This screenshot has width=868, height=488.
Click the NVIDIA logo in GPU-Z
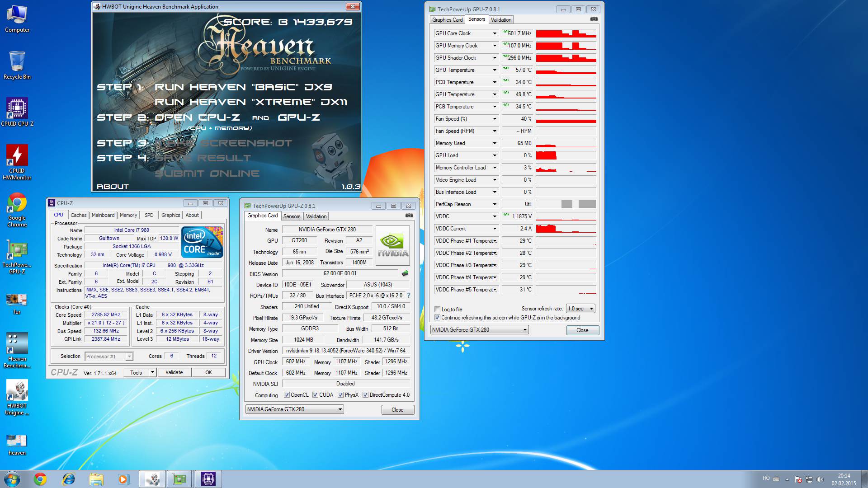pyautogui.click(x=393, y=245)
